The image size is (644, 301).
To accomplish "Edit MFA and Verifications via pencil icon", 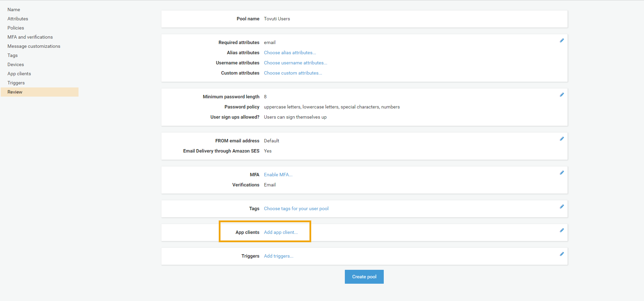I will tap(561, 173).
